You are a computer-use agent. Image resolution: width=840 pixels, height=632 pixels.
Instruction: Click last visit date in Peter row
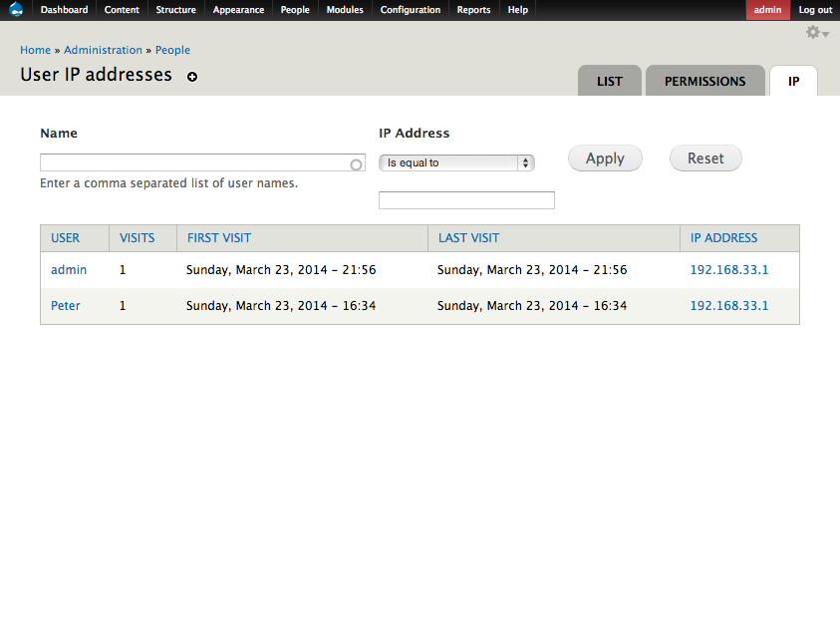pos(532,306)
